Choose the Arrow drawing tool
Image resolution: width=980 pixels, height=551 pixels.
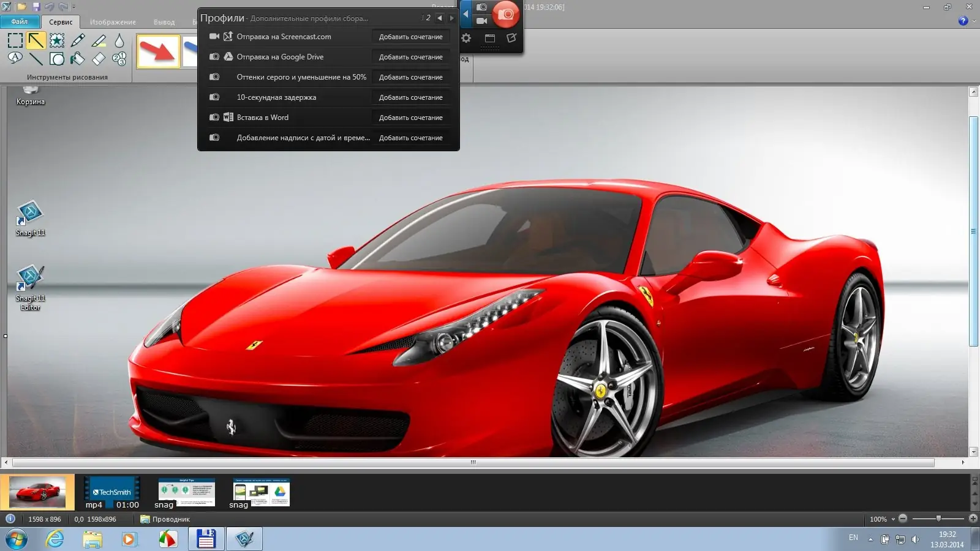point(36,40)
